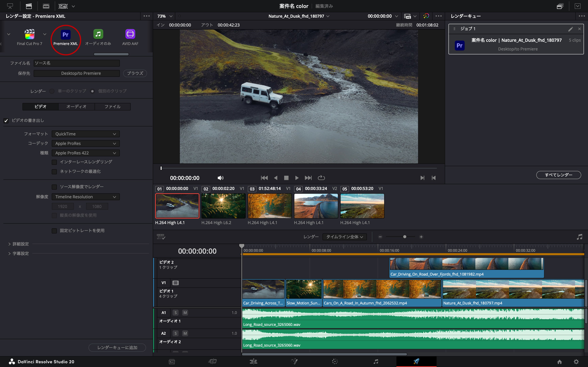Toggle viewer audio mute speaker icon
588x367 pixels.
220,178
